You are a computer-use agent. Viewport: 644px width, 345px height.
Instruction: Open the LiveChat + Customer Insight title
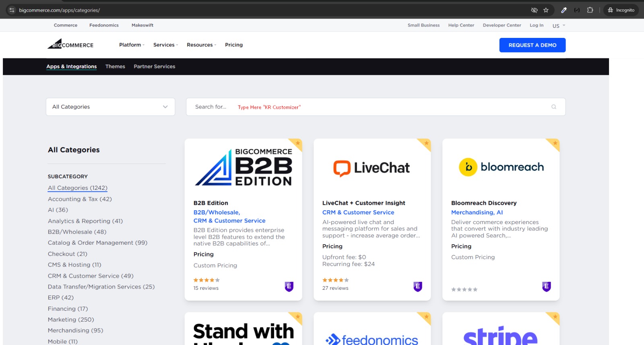pyautogui.click(x=364, y=203)
